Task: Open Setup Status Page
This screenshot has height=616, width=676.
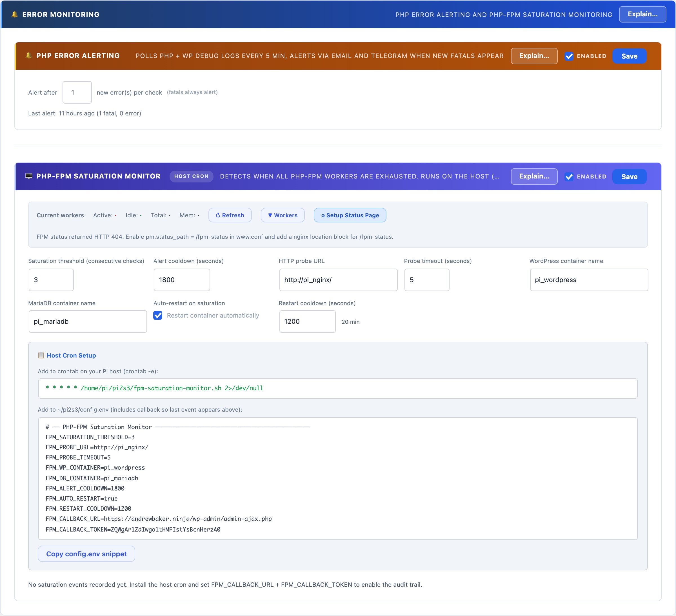Action: pyautogui.click(x=350, y=215)
